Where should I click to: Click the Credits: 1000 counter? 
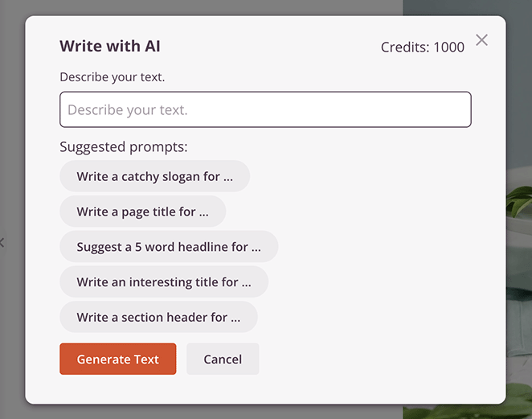422,47
